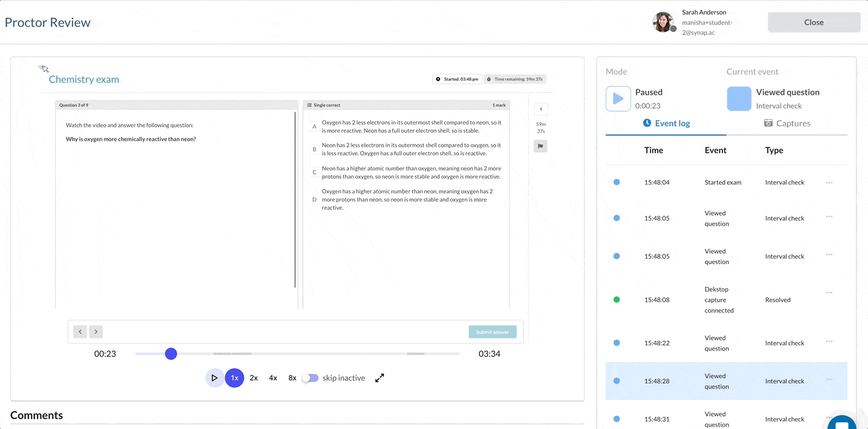
Task: Select answer option A
Action: click(x=314, y=126)
